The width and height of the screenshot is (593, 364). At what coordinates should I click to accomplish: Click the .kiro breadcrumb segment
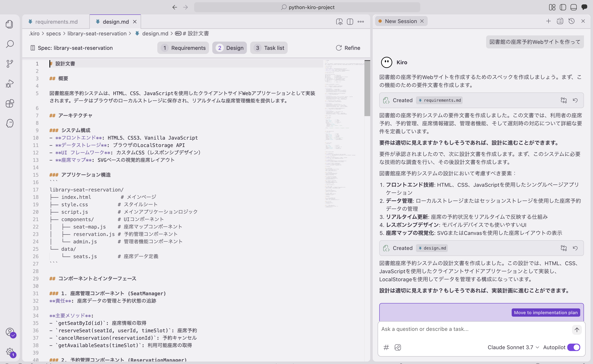[x=34, y=34]
